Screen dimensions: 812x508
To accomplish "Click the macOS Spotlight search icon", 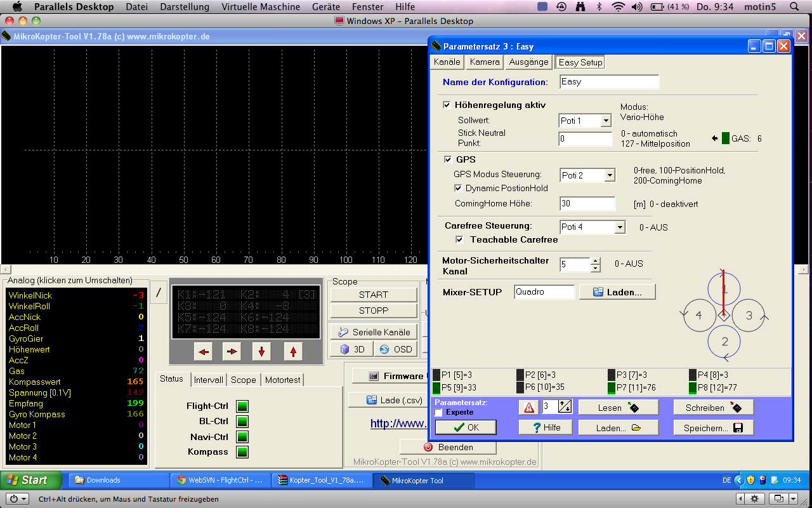I will (794, 7).
